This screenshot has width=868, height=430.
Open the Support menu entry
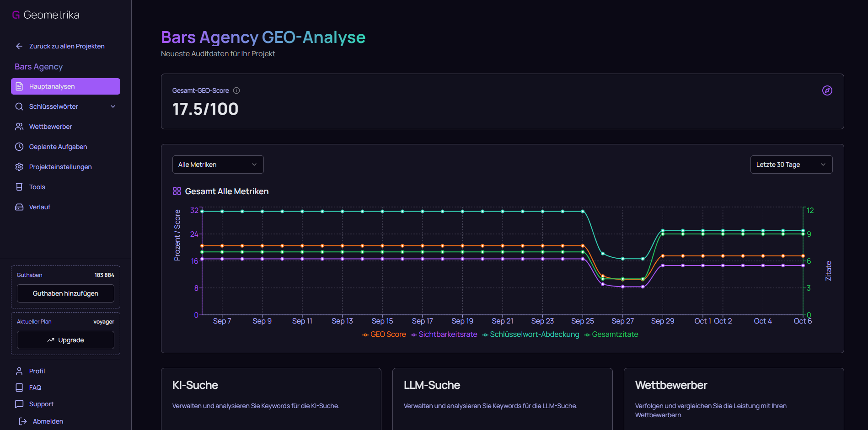[40, 404]
